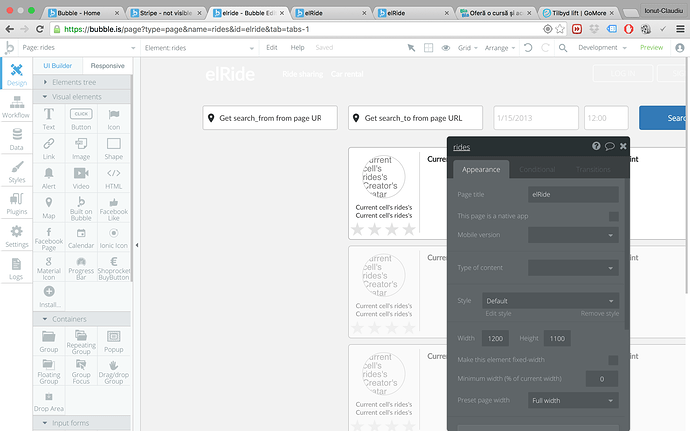The width and height of the screenshot is (690, 431).
Task: Open Preset page width dropdown
Action: 573,400
